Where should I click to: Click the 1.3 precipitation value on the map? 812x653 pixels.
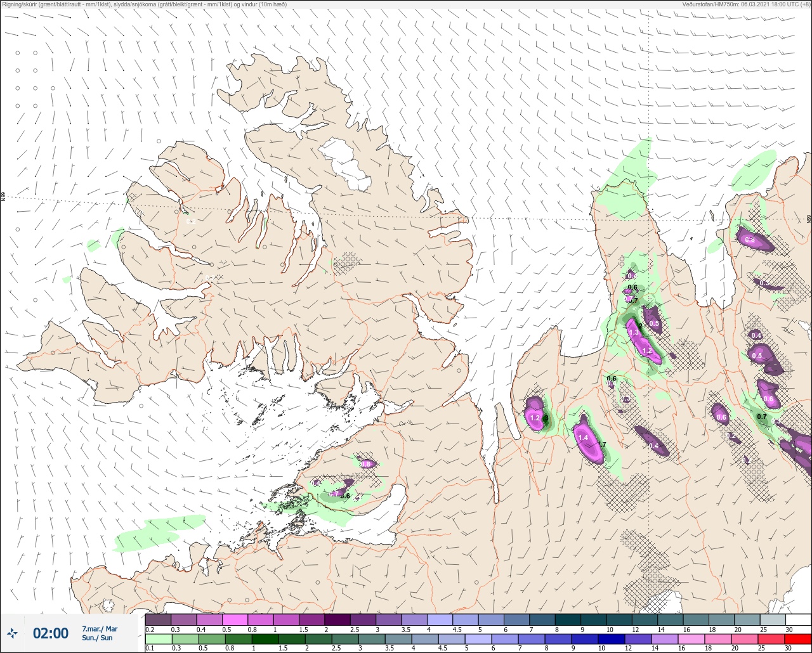click(x=633, y=332)
